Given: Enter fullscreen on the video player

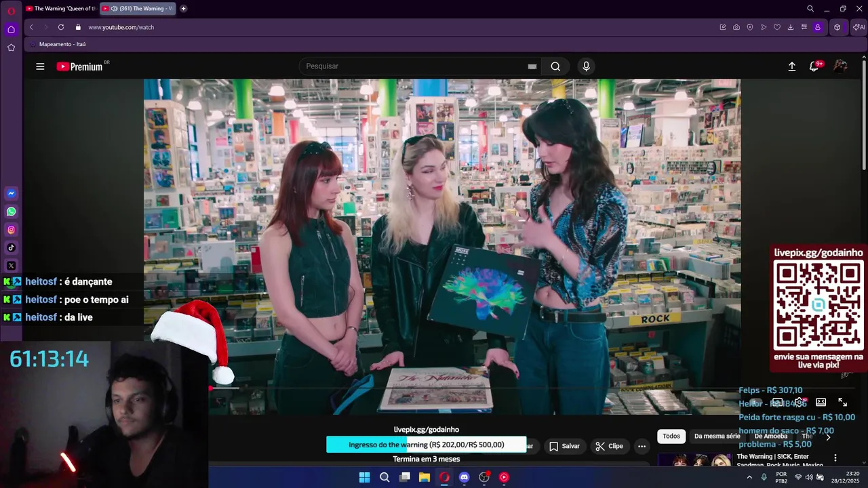Looking at the screenshot, I should point(842,402).
